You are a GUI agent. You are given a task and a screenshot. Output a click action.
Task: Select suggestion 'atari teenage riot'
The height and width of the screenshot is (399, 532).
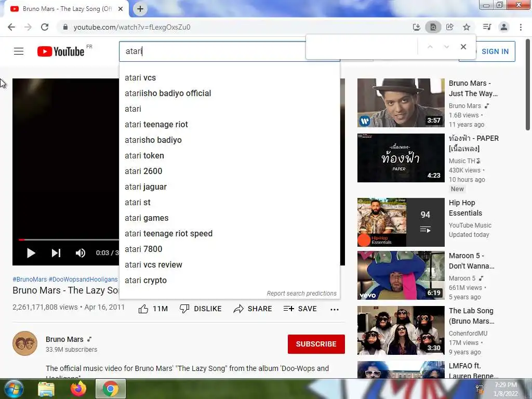(229, 125)
